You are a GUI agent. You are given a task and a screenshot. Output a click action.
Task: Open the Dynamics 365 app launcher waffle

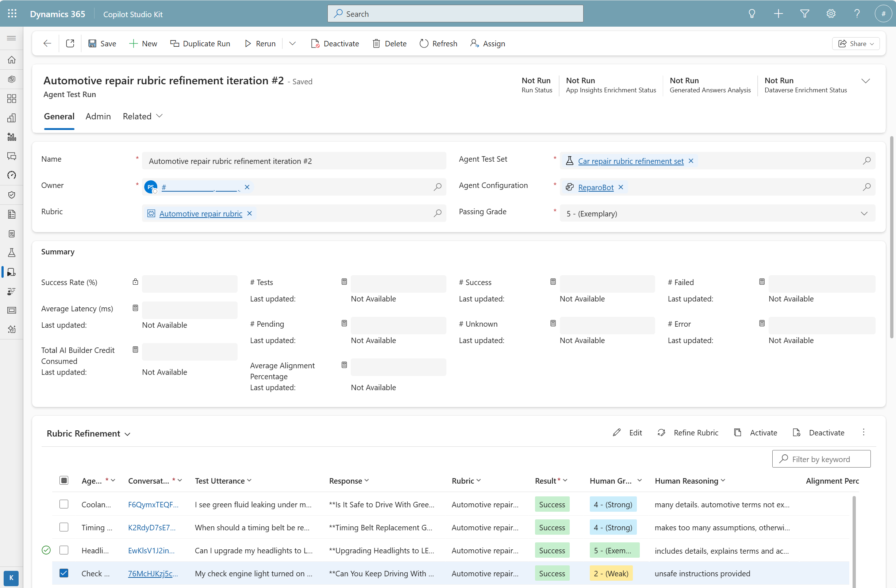[x=12, y=14]
